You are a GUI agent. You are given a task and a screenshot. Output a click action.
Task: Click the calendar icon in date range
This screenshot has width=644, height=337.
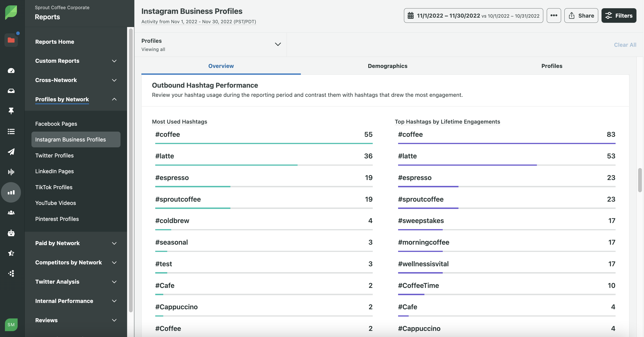coord(411,16)
